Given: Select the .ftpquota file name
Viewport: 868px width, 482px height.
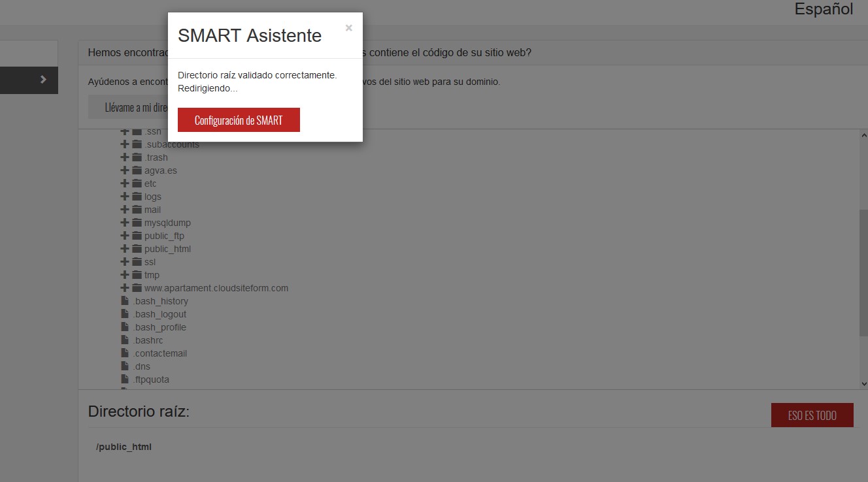Looking at the screenshot, I should click(152, 379).
